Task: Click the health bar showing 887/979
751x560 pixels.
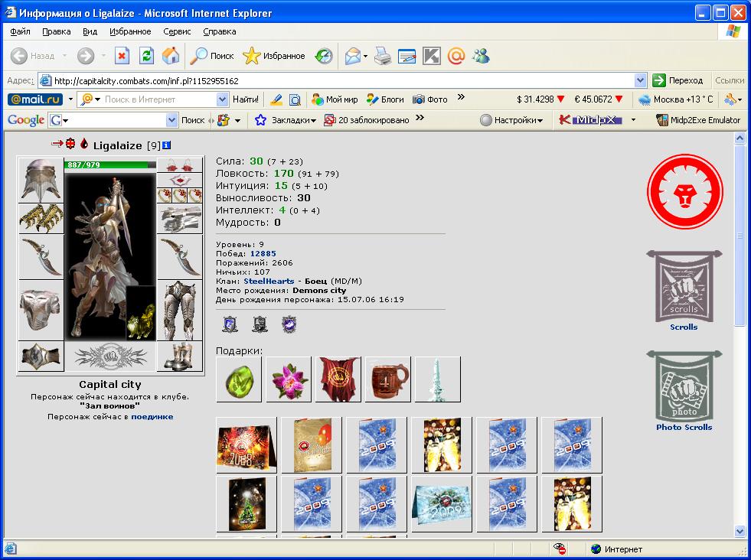Action: (x=110, y=164)
